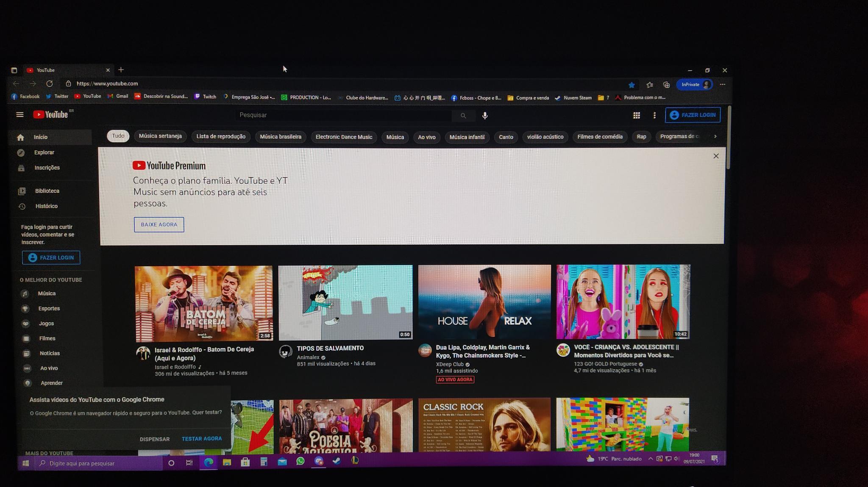Click the Pesquisar search field
This screenshot has height=487, width=868.
tap(343, 115)
